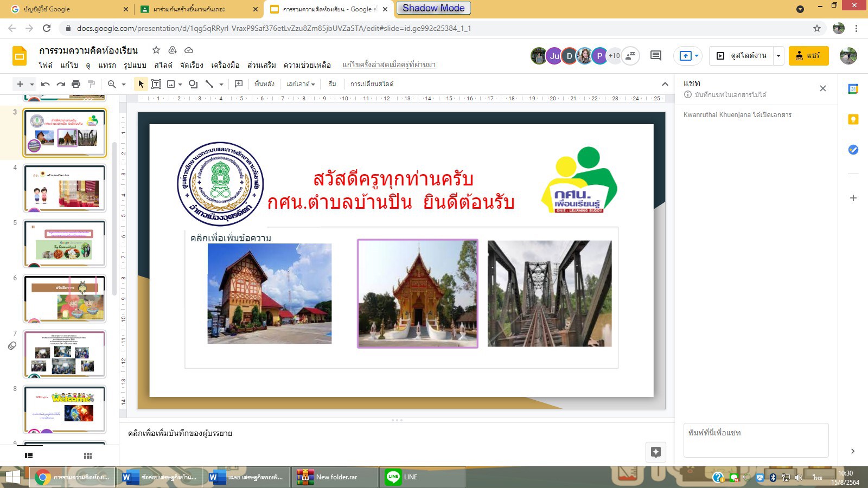Expand the slideshow options dropdown arrow
Screen dimensions: 868x488
pos(778,55)
